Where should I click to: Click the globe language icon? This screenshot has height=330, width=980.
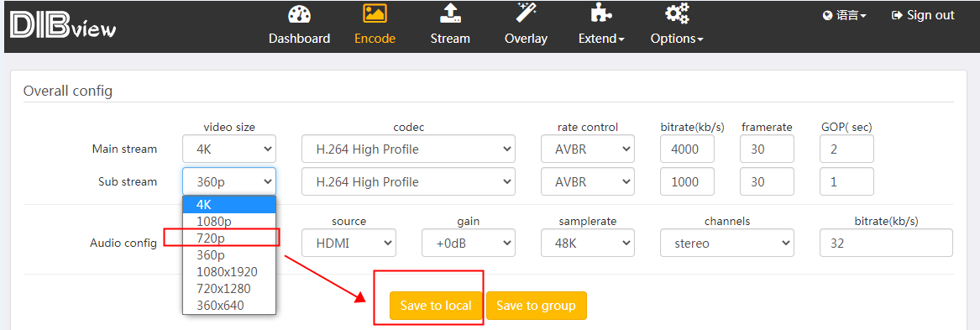[x=827, y=16]
